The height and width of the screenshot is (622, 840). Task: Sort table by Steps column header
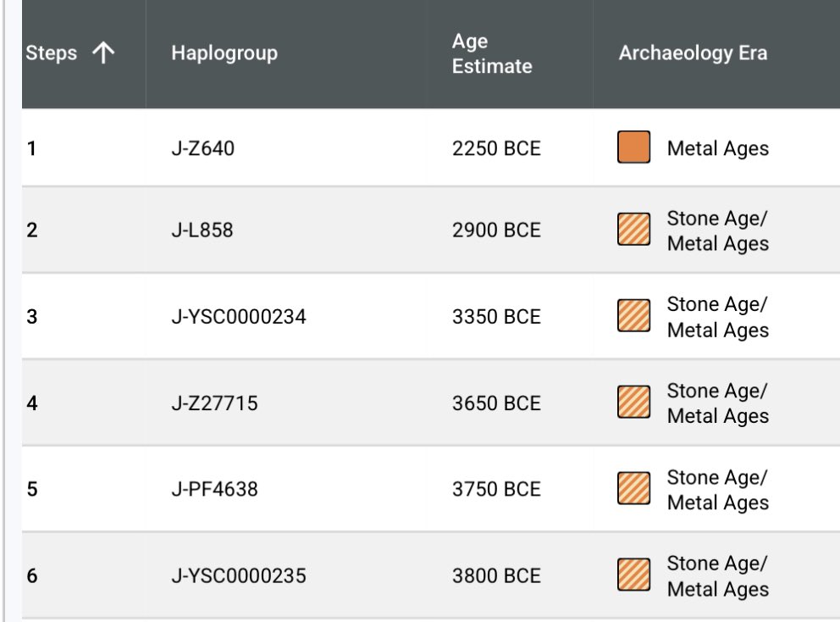(52, 54)
